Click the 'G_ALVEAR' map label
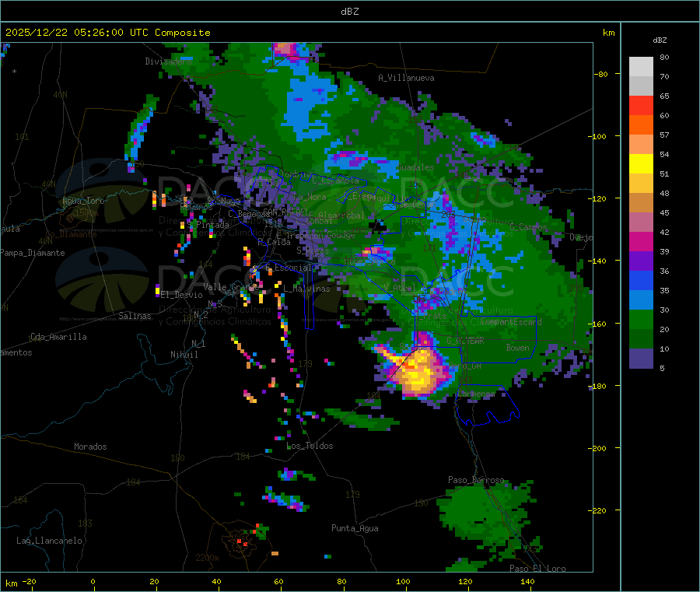This screenshot has width=700, height=592. [x=465, y=341]
